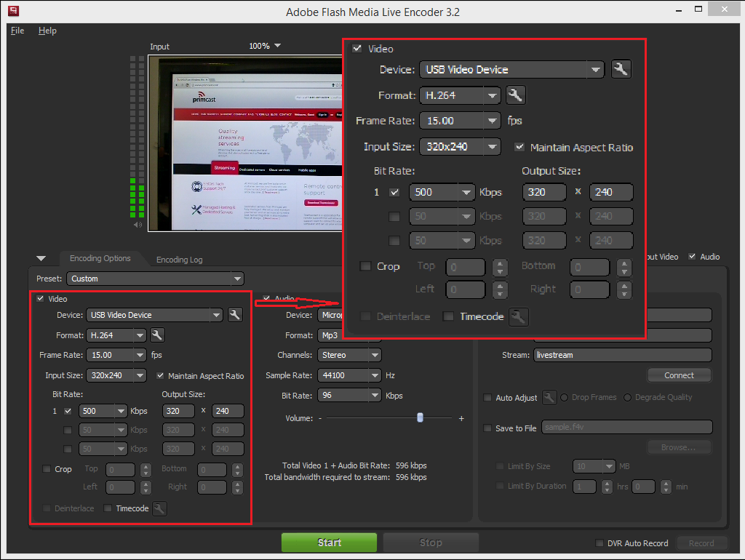Viewport: 745px width, 560px height.
Task: Click the Record button
Action: click(702, 543)
